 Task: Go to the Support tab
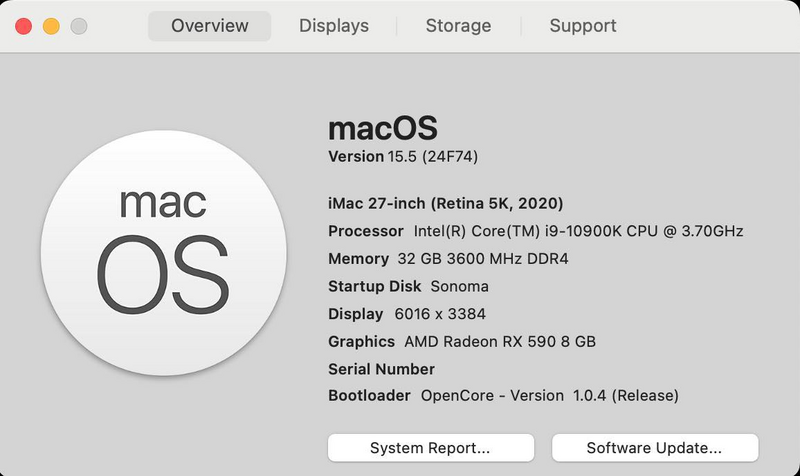pos(583,26)
